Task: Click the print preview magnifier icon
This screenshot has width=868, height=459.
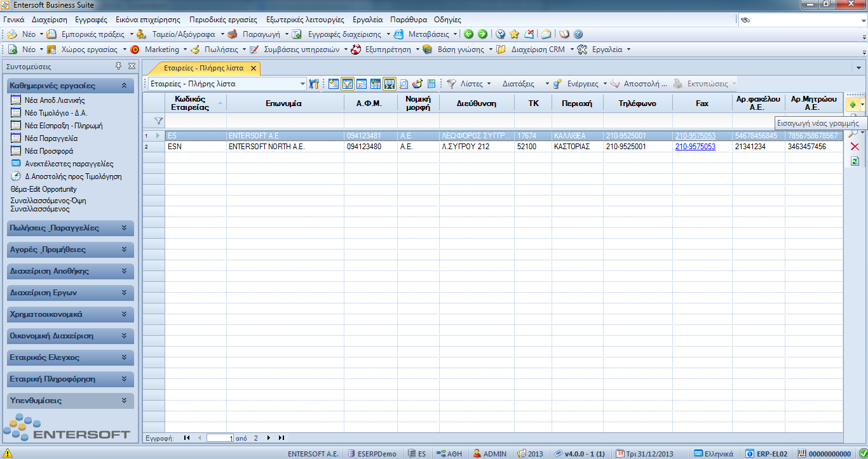Action: [x=404, y=83]
